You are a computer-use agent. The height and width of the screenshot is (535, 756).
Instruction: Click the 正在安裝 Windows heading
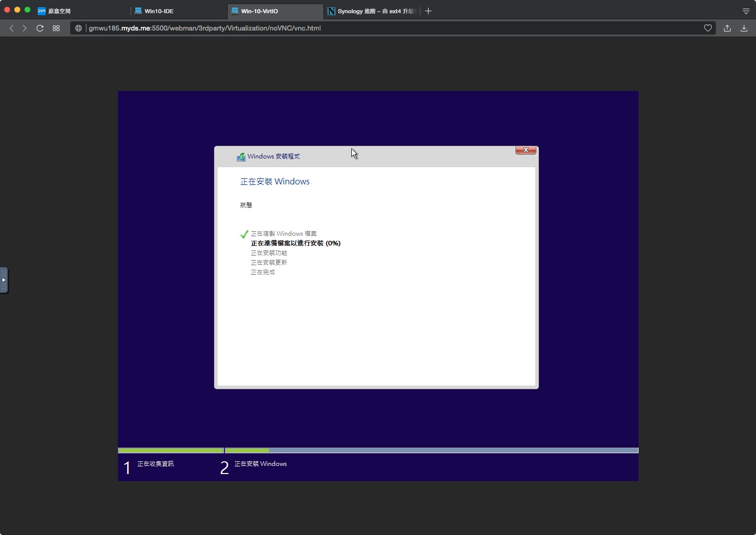(275, 181)
